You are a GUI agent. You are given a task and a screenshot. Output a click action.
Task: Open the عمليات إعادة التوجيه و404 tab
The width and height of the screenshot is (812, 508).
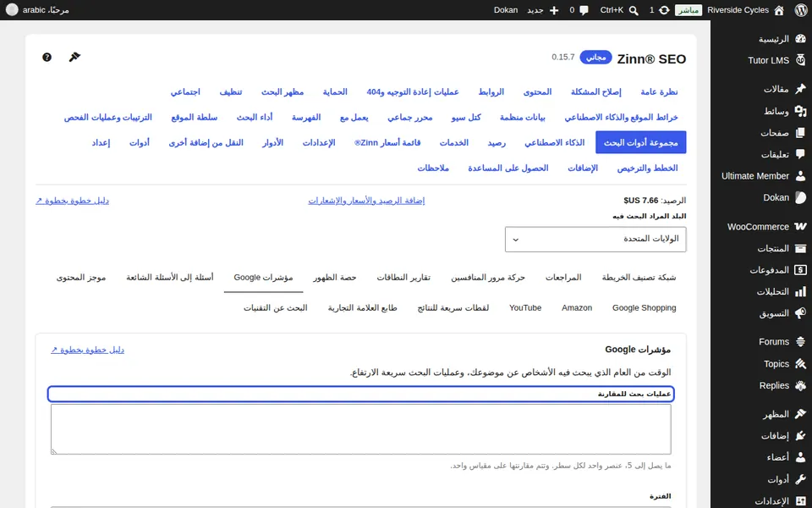tap(413, 91)
